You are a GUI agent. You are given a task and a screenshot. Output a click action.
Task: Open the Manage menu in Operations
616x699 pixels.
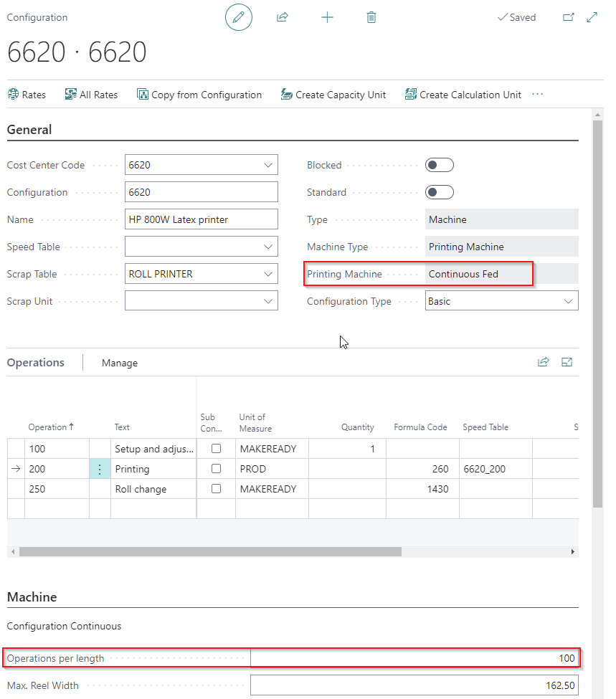coord(119,362)
